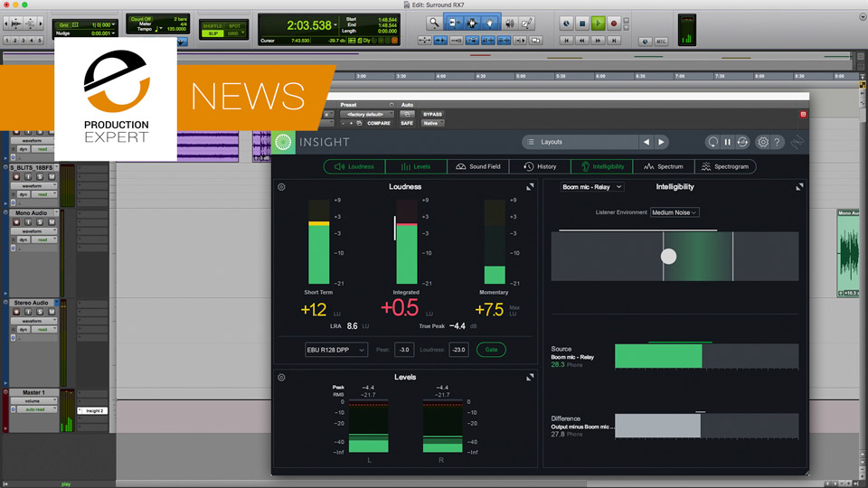Viewport: 868px width, 488px height.
Task: Toggle the History module tab
Action: tap(540, 166)
